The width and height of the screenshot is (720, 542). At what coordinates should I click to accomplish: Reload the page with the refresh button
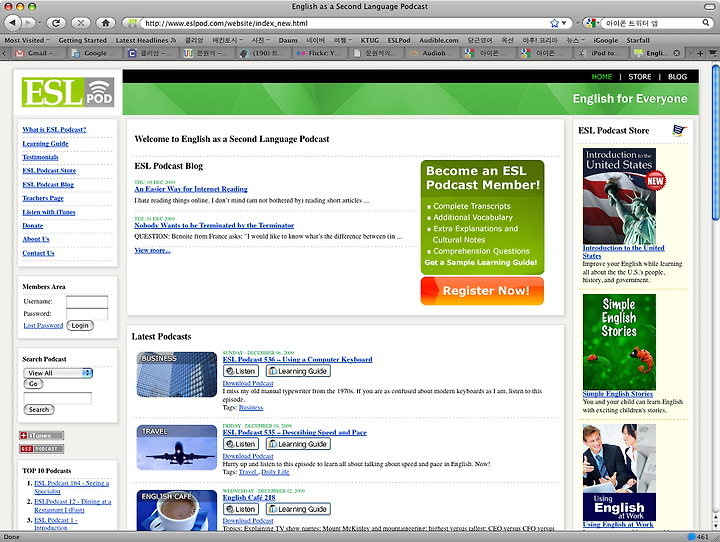click(56, 23)
